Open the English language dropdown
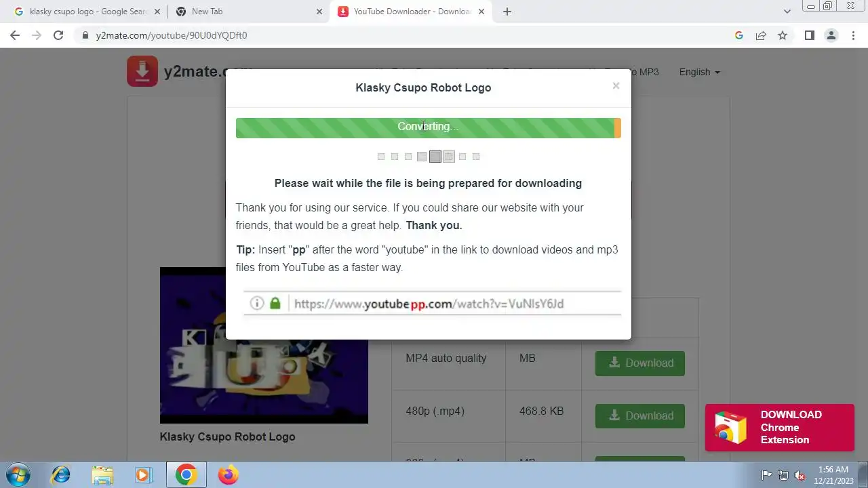 click(699, 72)
